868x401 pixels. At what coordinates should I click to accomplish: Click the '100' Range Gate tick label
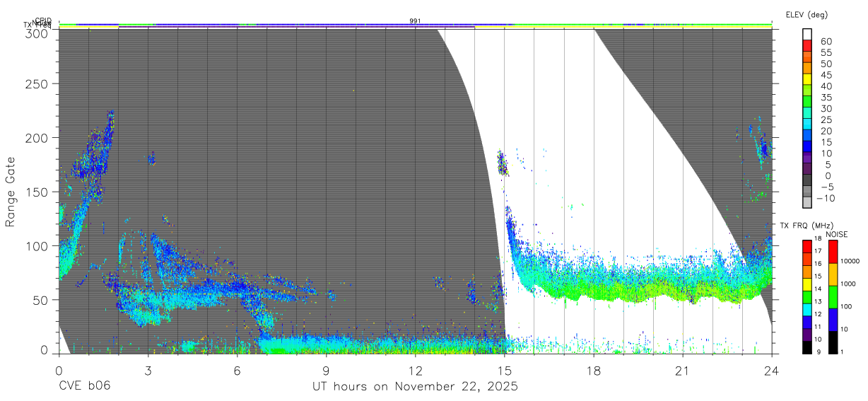tap(37, 245)
